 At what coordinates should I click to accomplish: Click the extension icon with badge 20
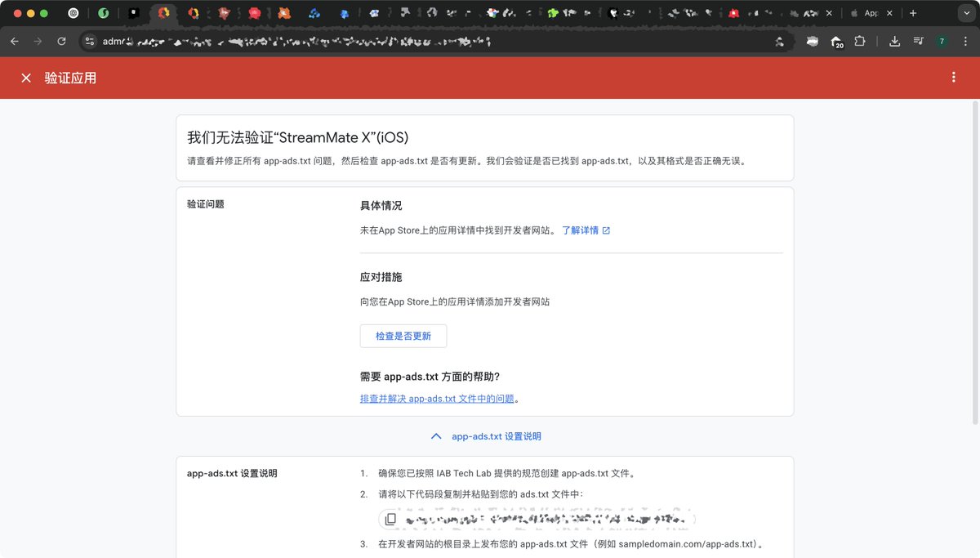pos(836,42)
